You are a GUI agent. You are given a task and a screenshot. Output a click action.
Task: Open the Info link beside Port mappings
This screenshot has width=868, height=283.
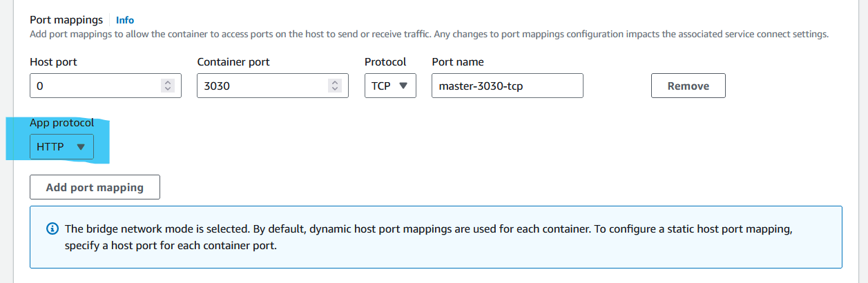pos(125,20)
